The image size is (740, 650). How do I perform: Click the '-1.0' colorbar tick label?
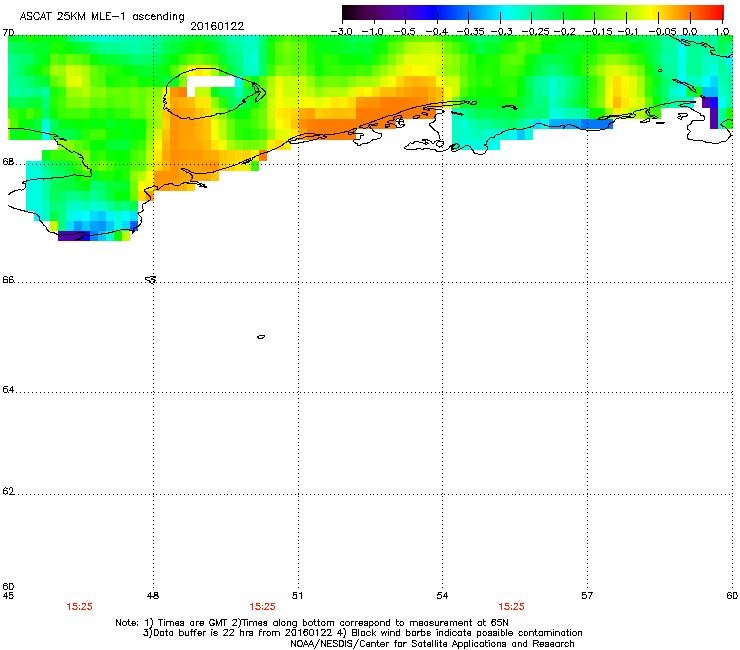(373, 32)
